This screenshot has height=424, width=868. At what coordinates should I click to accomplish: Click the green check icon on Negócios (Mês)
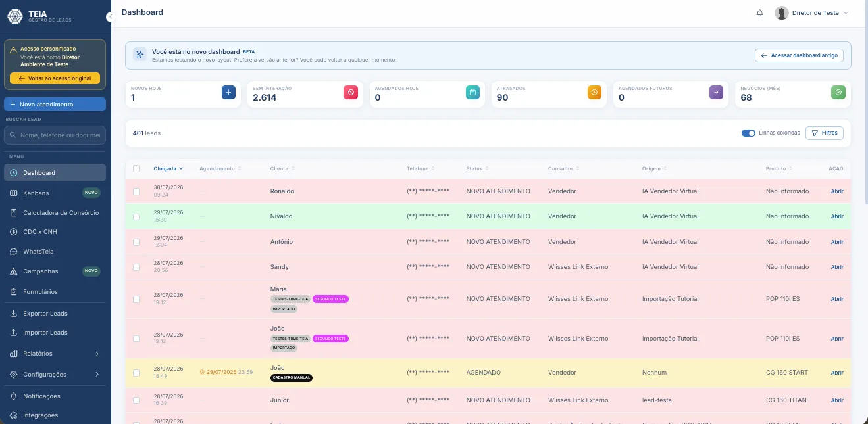coord(838,93)
